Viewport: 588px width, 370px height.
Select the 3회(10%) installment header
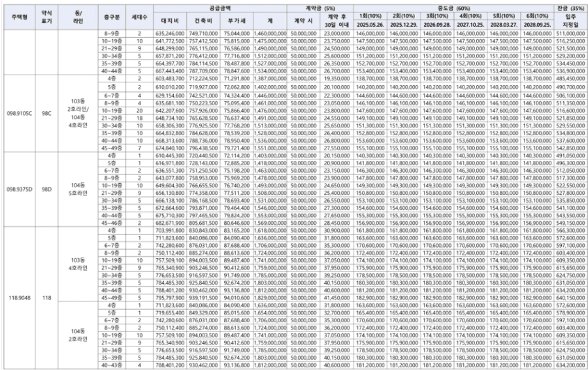pyautogui.click(x=437, y=16)
